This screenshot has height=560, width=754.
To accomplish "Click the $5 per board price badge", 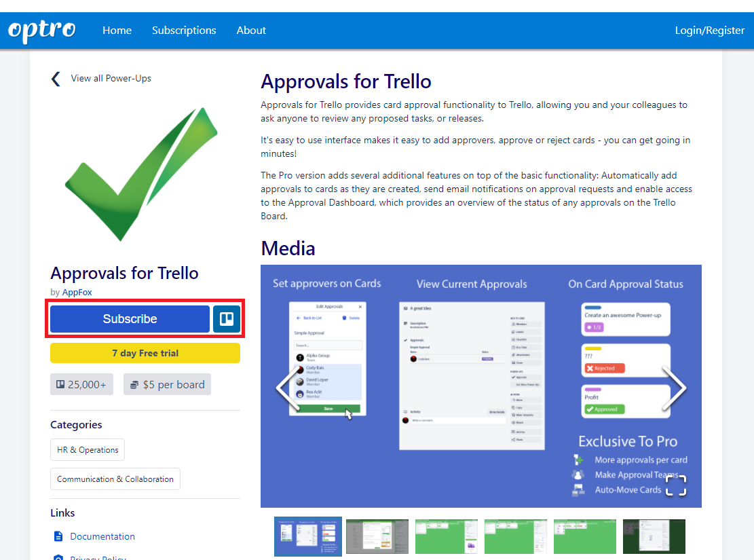I will [x=168, y=384].
